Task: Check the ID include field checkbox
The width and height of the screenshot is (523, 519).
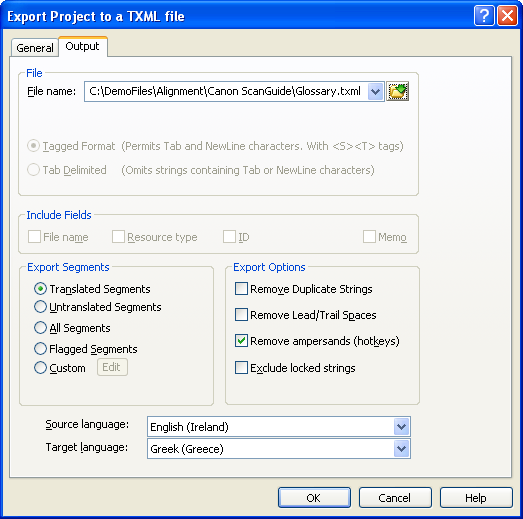Action: point(229,237)
